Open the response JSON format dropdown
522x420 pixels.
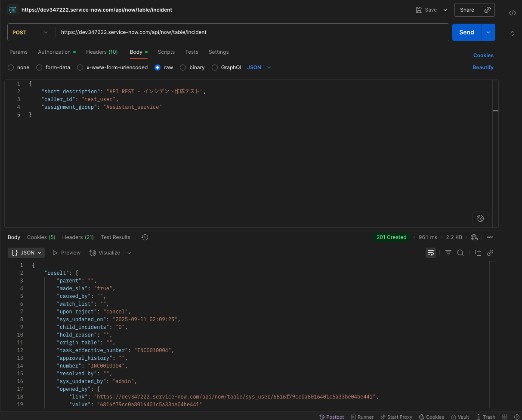click(26, 253)
